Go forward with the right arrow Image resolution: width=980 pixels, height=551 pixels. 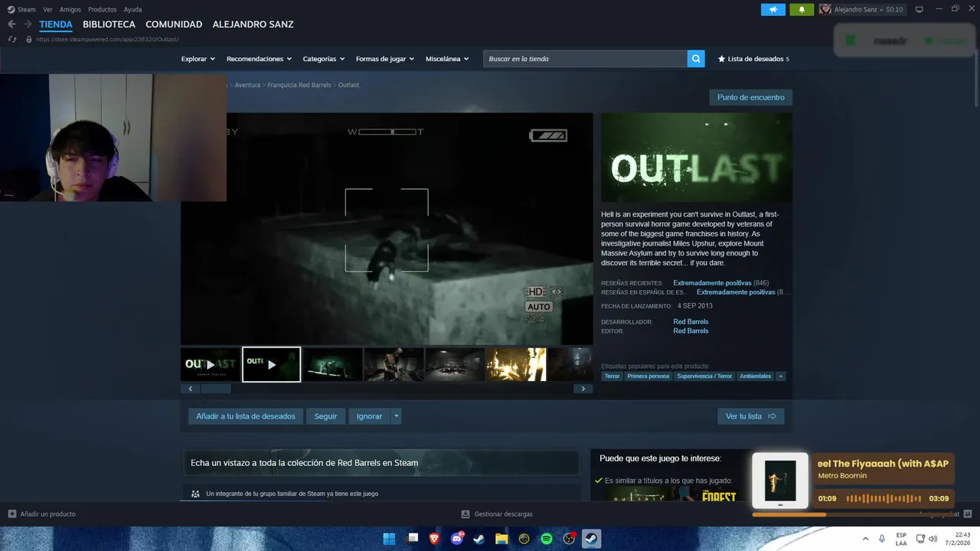coord(28,24)
